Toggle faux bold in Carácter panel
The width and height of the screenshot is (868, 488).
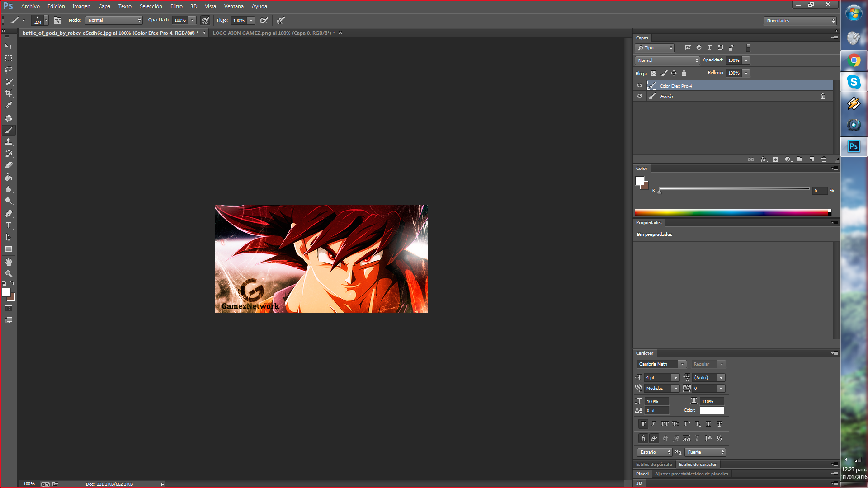[643, 424]
